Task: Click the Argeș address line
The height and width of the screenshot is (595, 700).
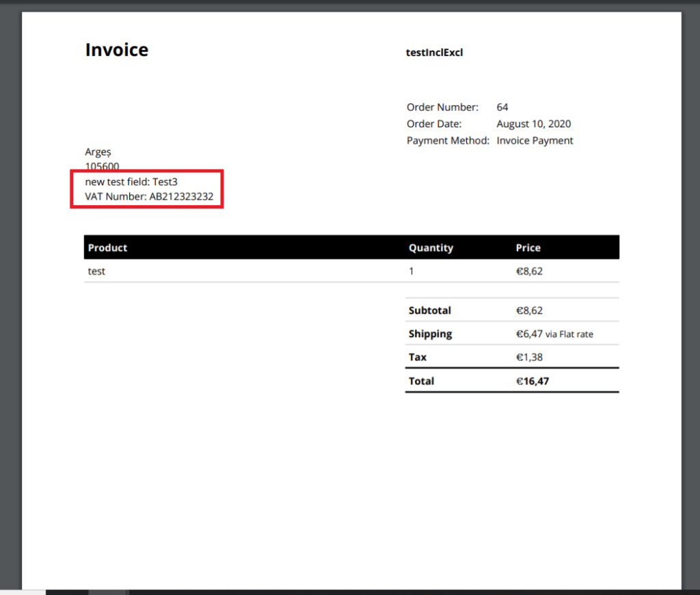Action: [98, 152]
